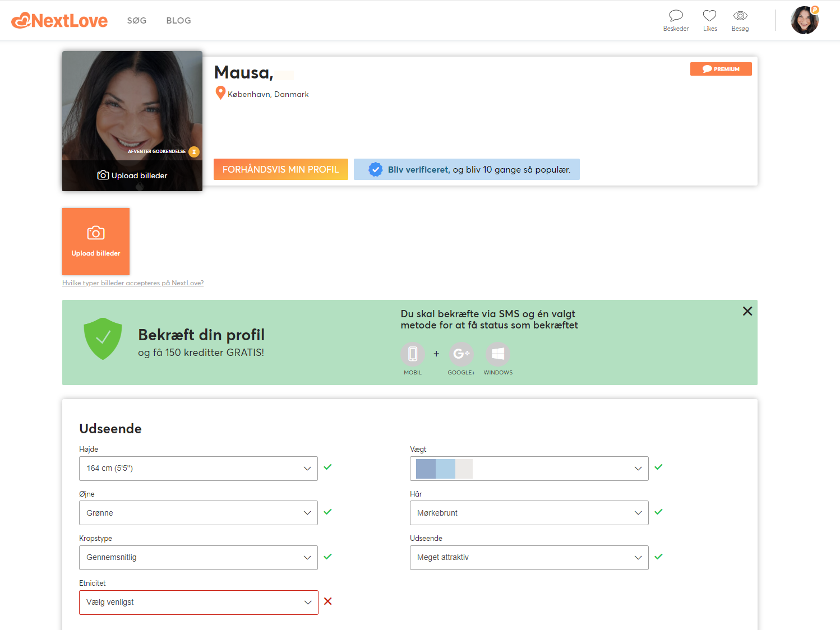Click the green check next to Kropstype

tap(328, 557)
